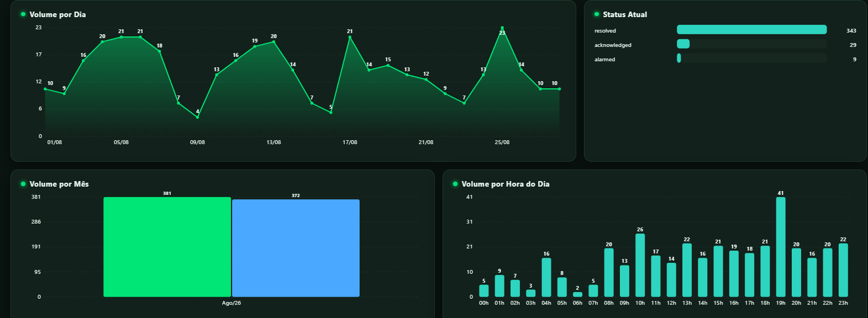
Task: Click the '25/08' date axis label
Action: click(x=502, y=142)
